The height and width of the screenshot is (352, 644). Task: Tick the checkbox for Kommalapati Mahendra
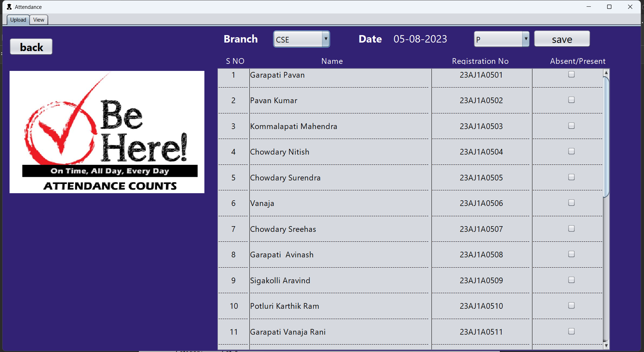(571, 125)
